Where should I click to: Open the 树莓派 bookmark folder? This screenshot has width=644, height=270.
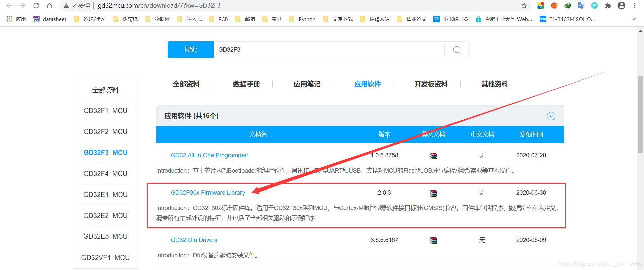126,19
